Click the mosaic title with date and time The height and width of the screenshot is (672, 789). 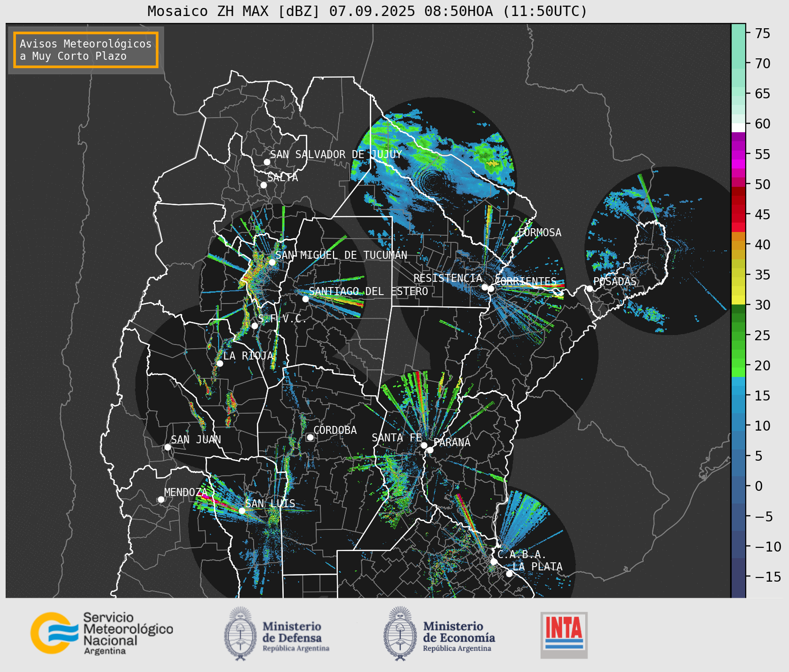coord(367,11)
